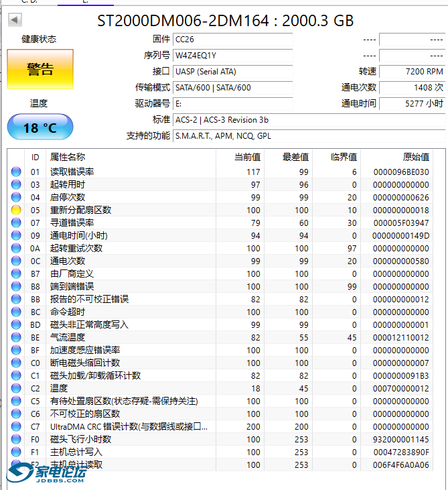The width and height of the screenshot is (448, 490).
Task: Click the status icon for C2 温度 row
Action: pyautogui.click(x=16, y=388)
